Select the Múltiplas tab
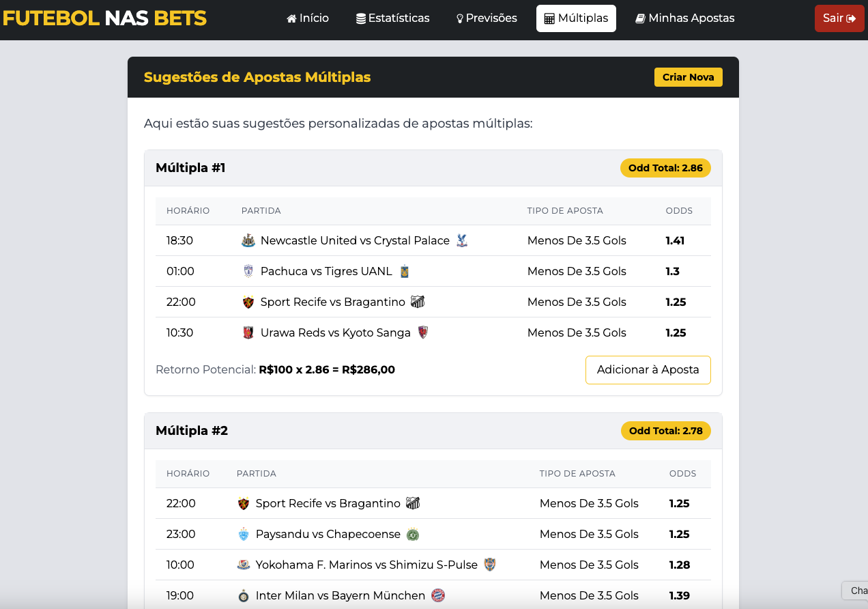 point(576,18)
